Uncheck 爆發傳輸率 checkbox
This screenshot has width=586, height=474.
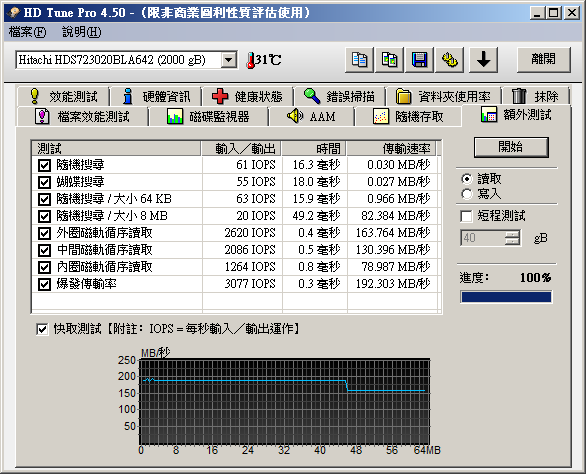(44, 284)
